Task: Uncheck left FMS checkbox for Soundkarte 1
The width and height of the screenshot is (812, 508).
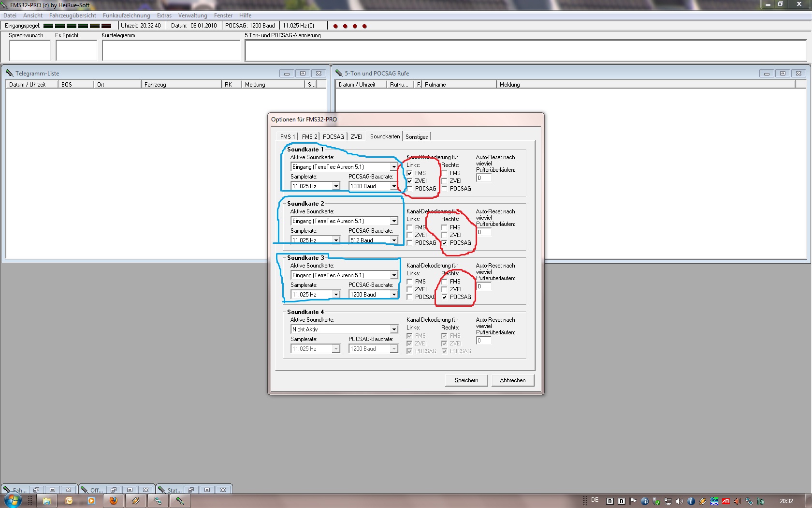Action: click(x=409, y=173)
